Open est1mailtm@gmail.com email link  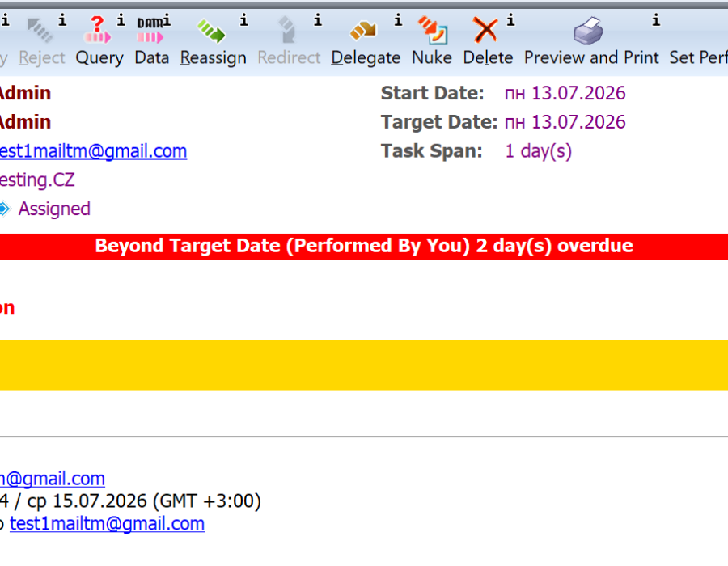tap(93, 151)
